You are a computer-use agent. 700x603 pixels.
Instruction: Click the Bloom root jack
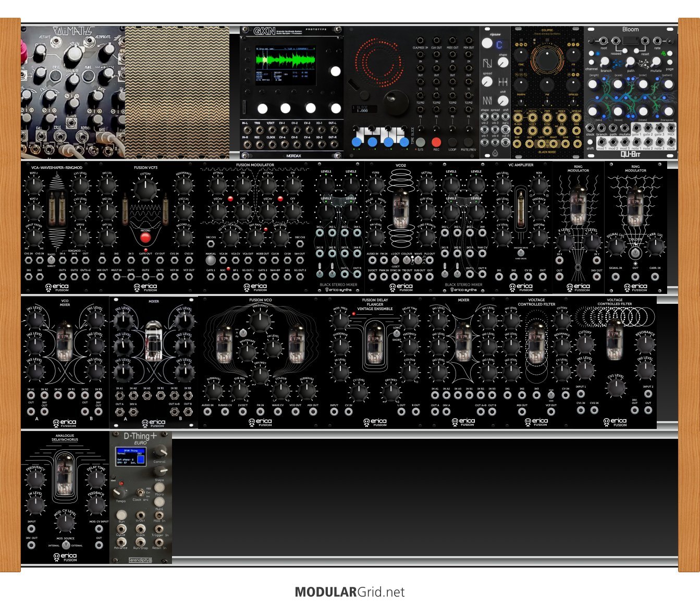pyautogui.click(x=604, y=41)
